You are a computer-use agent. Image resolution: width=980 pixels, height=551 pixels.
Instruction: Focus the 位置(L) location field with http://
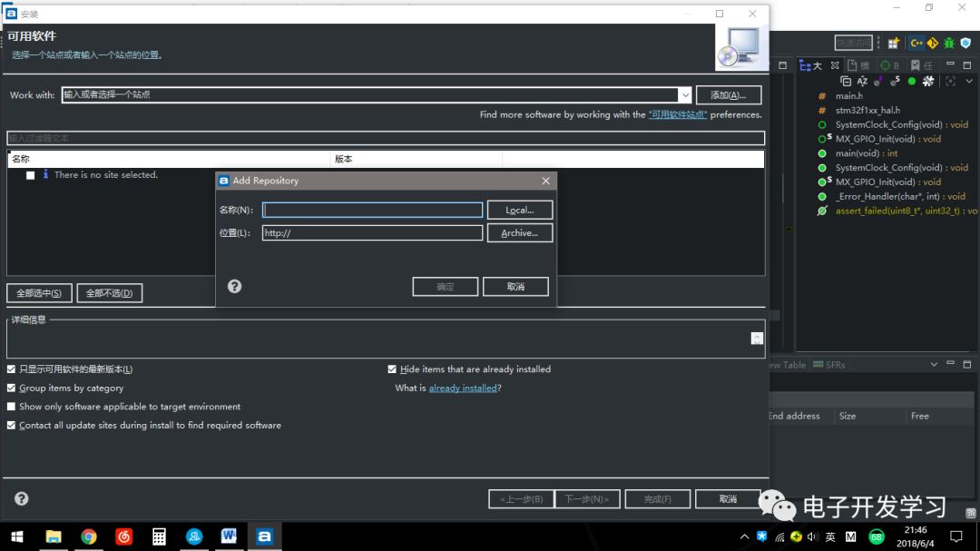point(373,232)
